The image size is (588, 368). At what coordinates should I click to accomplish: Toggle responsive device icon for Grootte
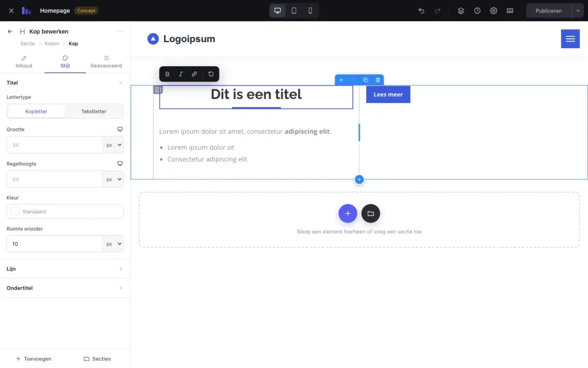pos(120,129)
